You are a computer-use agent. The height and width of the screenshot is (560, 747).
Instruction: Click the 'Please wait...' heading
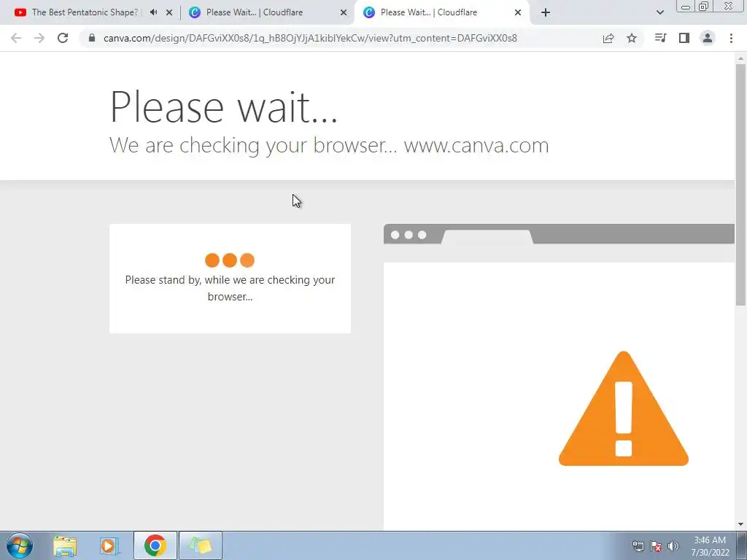click(223, 106)
